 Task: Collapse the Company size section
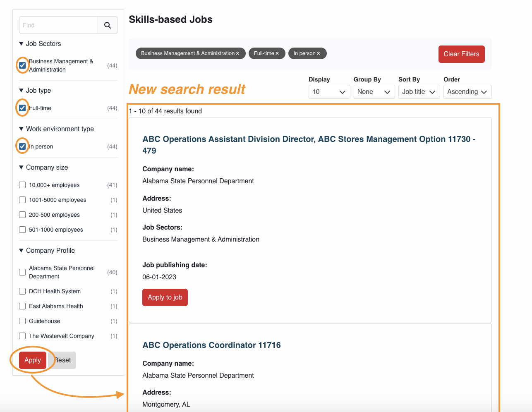point(22,168)
